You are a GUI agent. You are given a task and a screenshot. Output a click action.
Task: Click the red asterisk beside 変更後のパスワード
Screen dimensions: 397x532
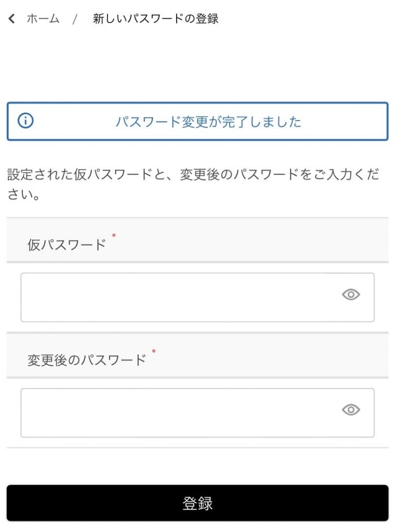tap(154, 352)
